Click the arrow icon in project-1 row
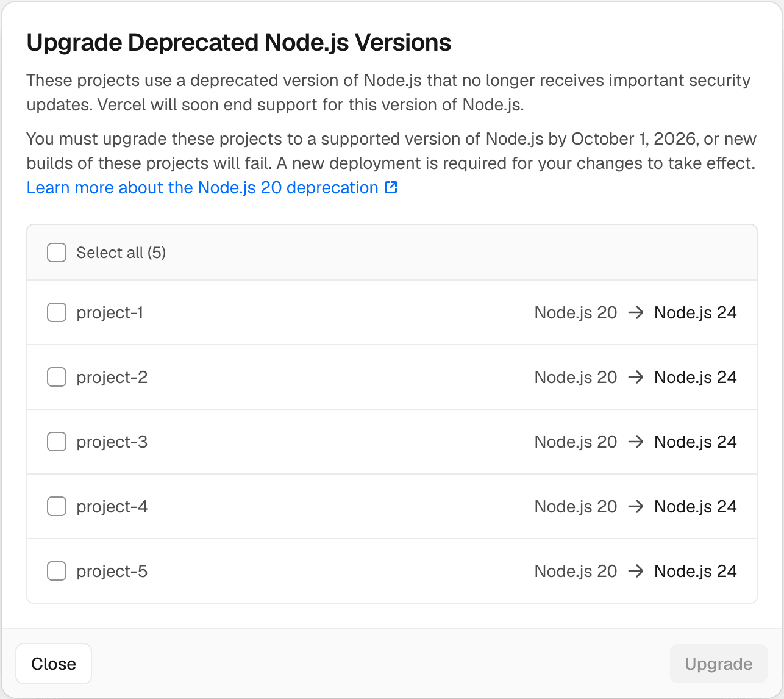This screenshot has width=784, height=699. click(x=636, y=312)
